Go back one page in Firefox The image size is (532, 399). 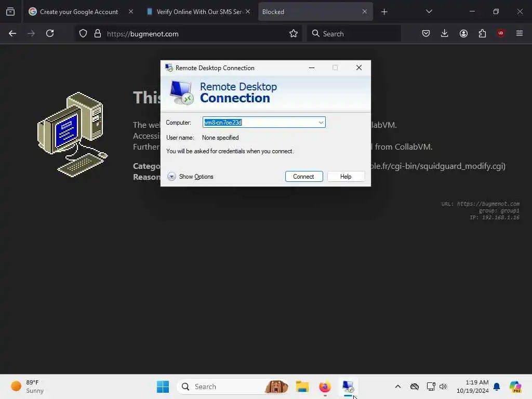tap(12, 33)
